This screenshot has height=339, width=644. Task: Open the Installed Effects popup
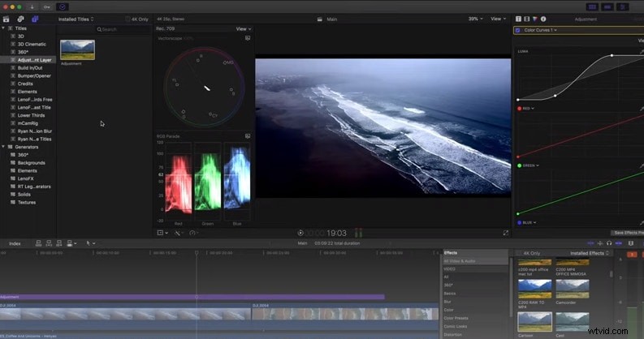(589, 253)
